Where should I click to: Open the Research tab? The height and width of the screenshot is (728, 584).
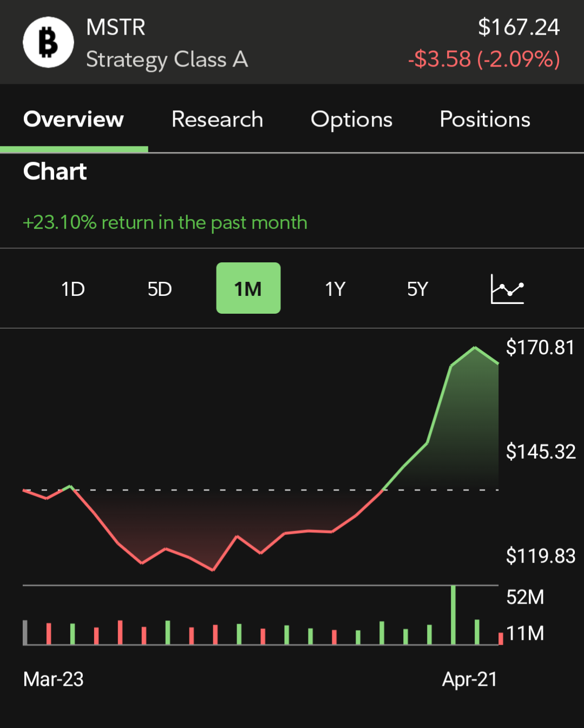(217, 120)
